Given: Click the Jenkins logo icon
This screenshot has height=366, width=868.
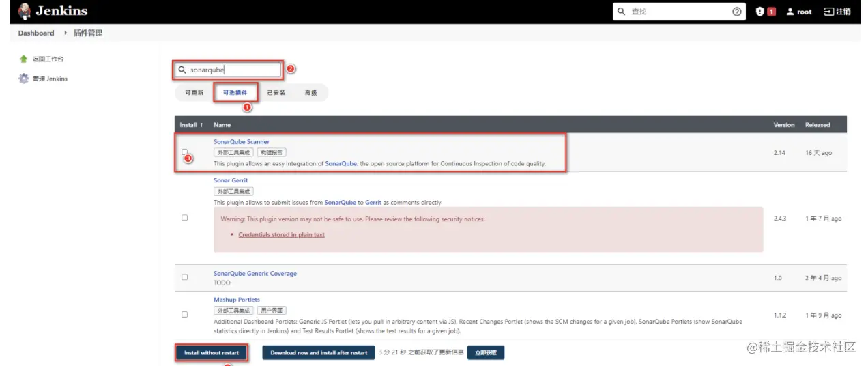Looking at the screenshot, I should [25, 11].
